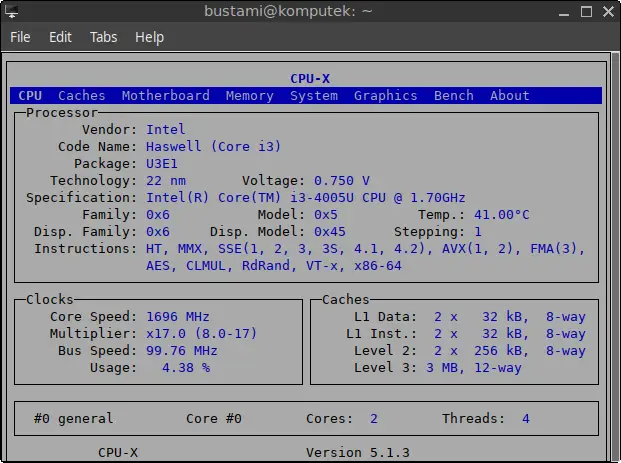
Task: Click the Usage value 4.38 %
Action: pyautogui.click(x=186, y=368)
